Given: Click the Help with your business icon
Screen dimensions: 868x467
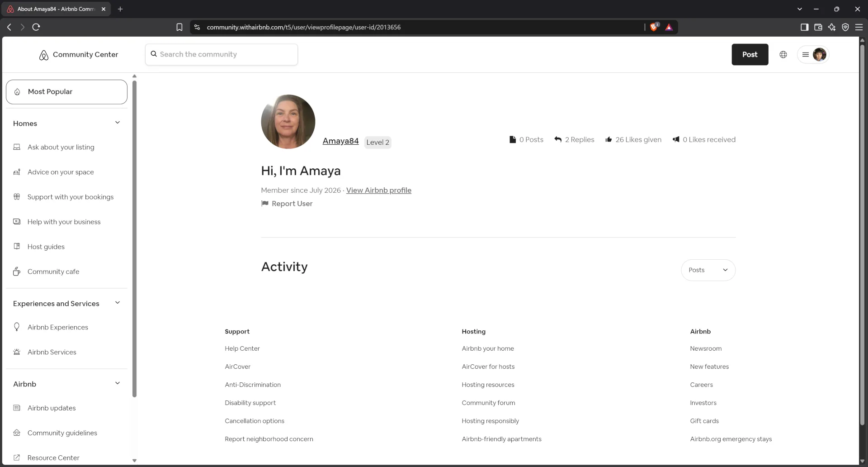Looking at the screenshot, I should 17,221.
